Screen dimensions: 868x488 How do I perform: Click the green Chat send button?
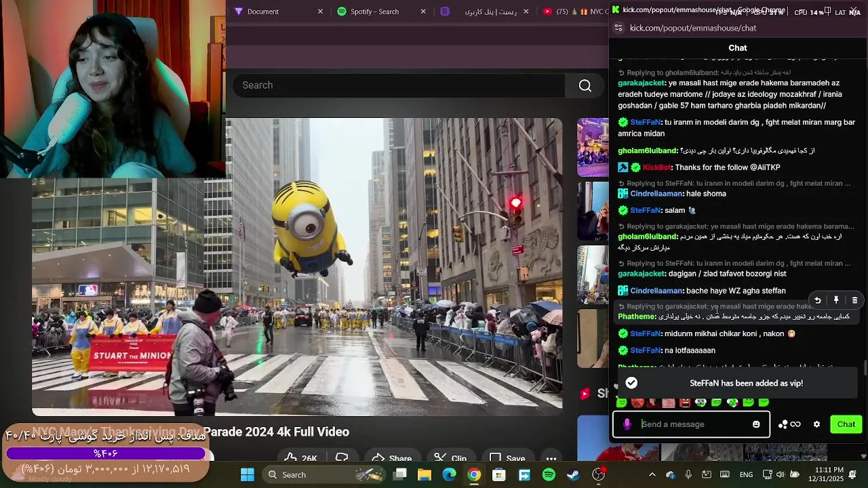(846, 424)
